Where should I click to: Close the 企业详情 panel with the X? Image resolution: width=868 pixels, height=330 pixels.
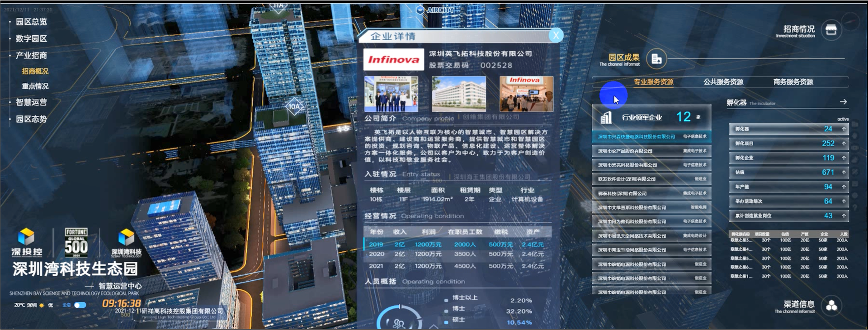(556, 35)
